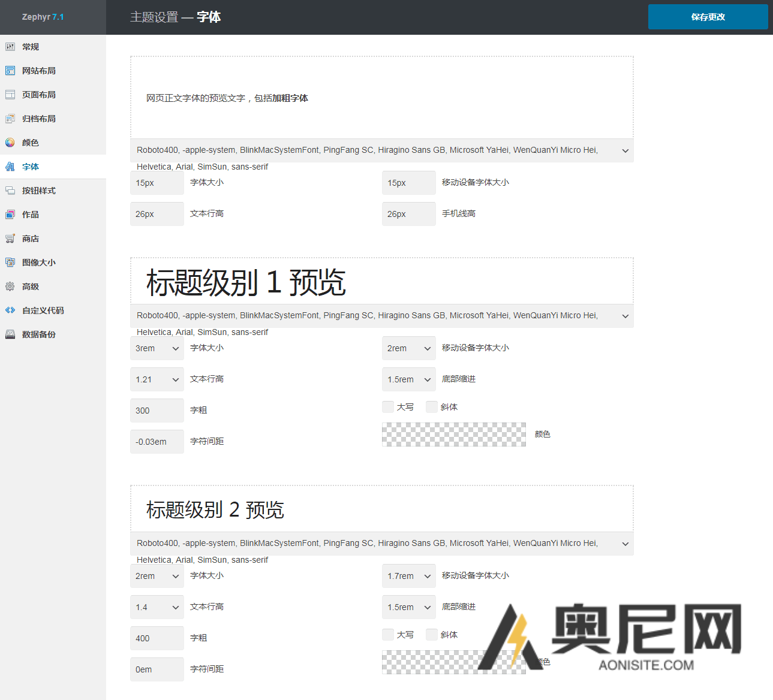Switch to the 常规 settings section
The image size is (773, 700).
(x=10, y=46)
